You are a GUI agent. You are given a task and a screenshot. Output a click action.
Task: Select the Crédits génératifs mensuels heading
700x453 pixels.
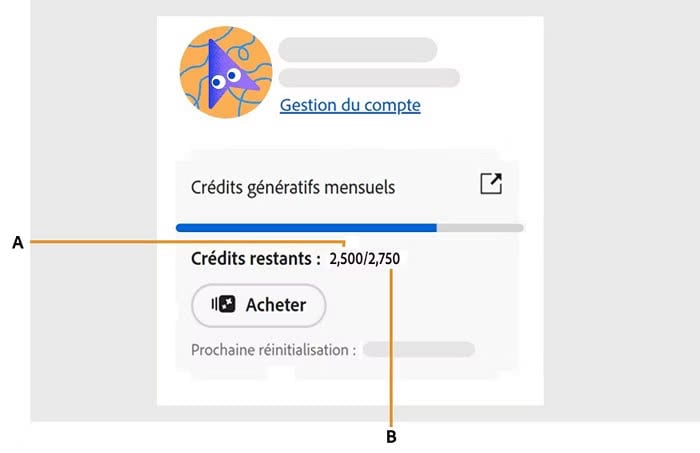[293, 187]
